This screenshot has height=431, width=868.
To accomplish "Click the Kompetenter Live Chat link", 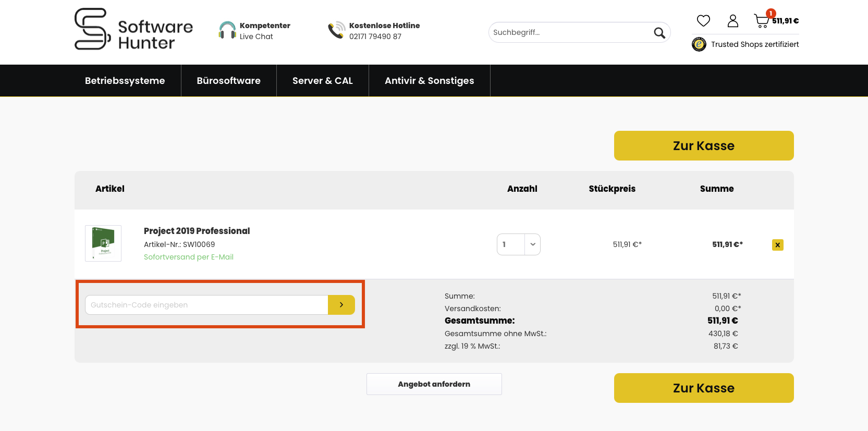I will click(x=265, y=31).
